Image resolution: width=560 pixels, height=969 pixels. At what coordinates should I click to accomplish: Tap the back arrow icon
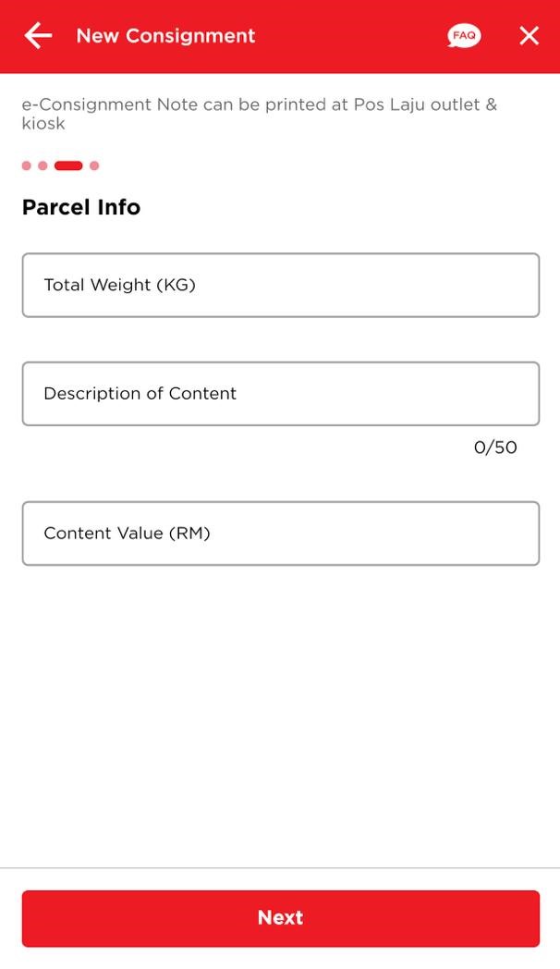click(x=38, y=36)
